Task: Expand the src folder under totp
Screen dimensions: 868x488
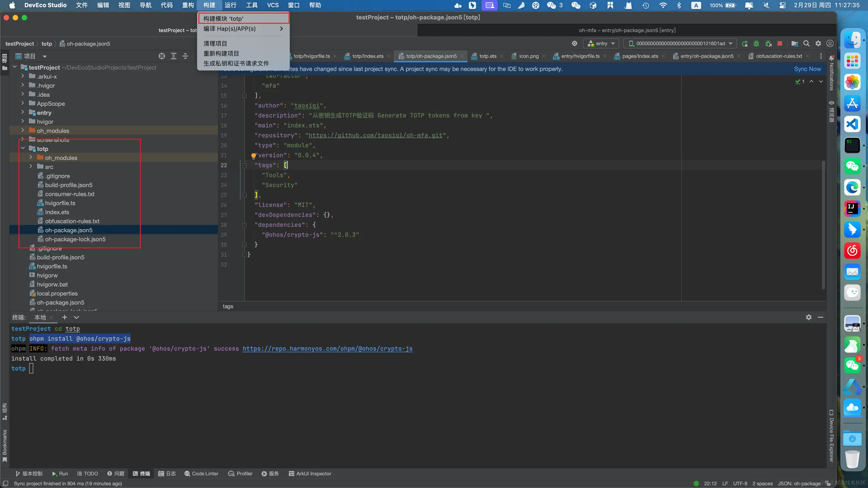Action: (x=31, y=166)
